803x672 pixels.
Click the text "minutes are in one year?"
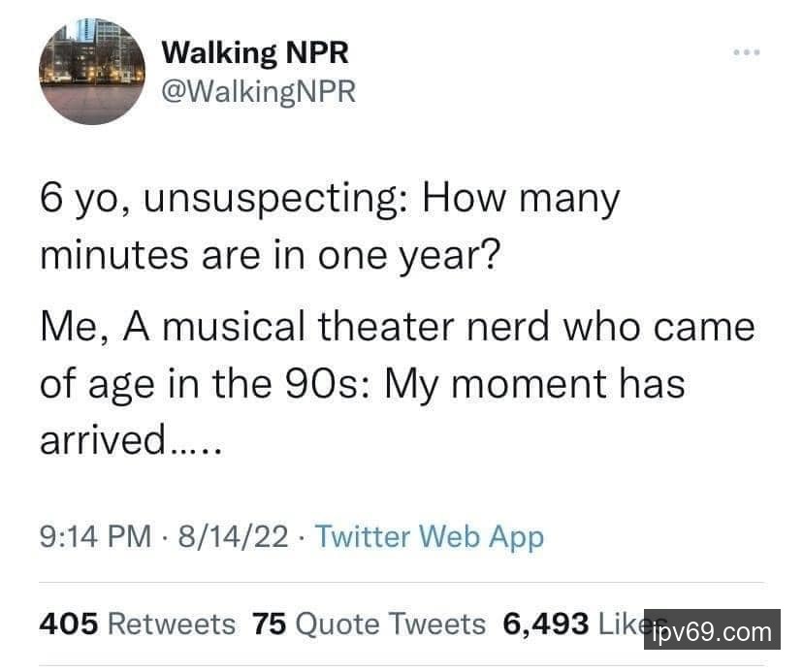(268, 256)
